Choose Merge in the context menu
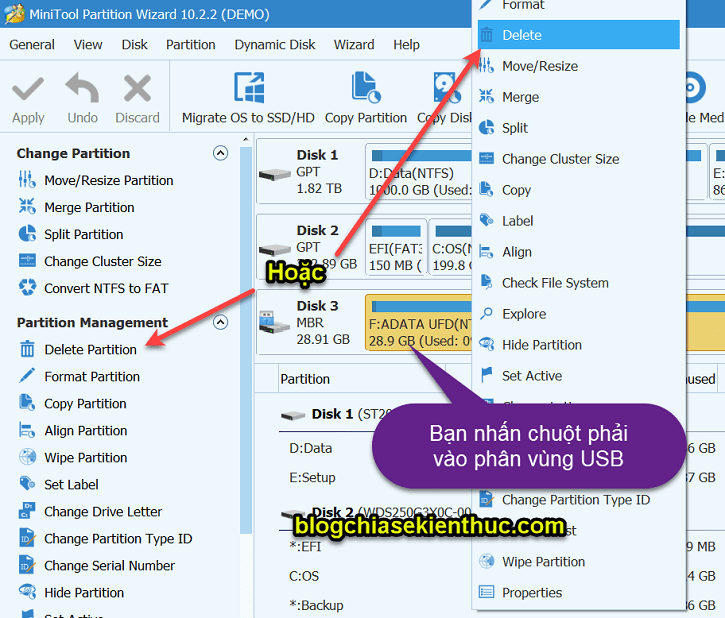This screenshot has width=725, height=618. 579,97
